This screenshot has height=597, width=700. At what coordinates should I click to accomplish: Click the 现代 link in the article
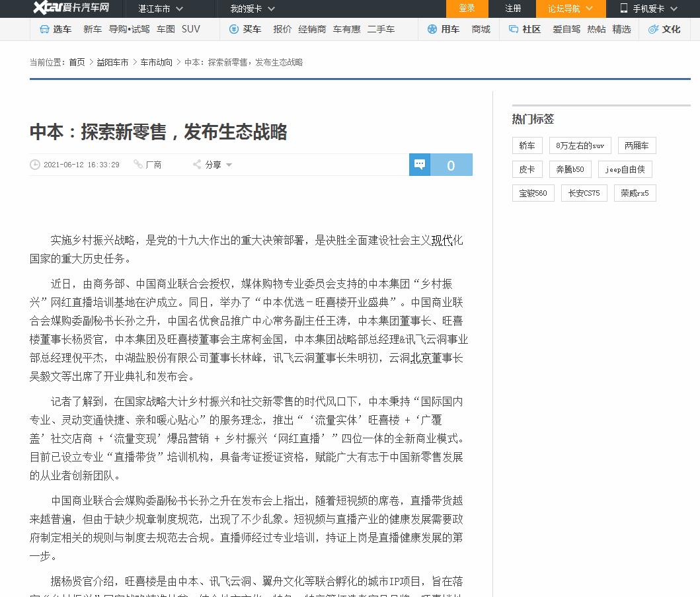click(442, 240)
